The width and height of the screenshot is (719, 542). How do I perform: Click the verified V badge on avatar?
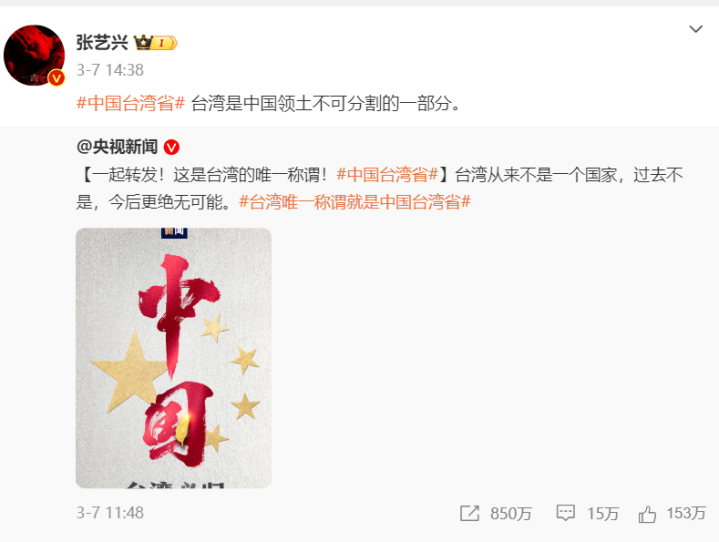pos(56,78)
